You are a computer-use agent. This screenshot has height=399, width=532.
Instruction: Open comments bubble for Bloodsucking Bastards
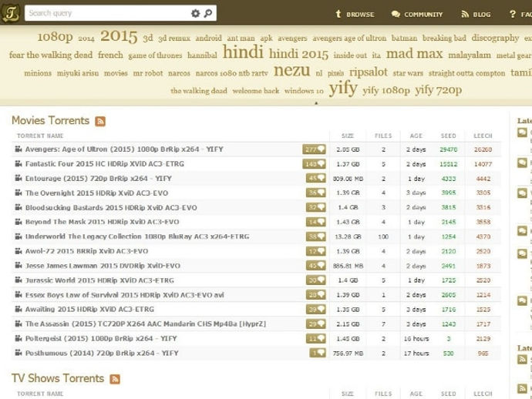(x=315, y=207)
